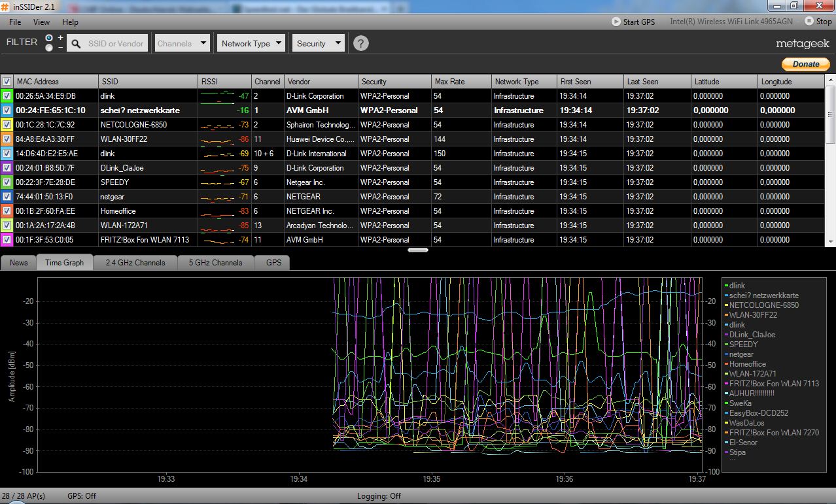The image size is (836, 504).
Task: Sort by the Vendor column header
Action: pyautogui.click(x=321, y=82)
